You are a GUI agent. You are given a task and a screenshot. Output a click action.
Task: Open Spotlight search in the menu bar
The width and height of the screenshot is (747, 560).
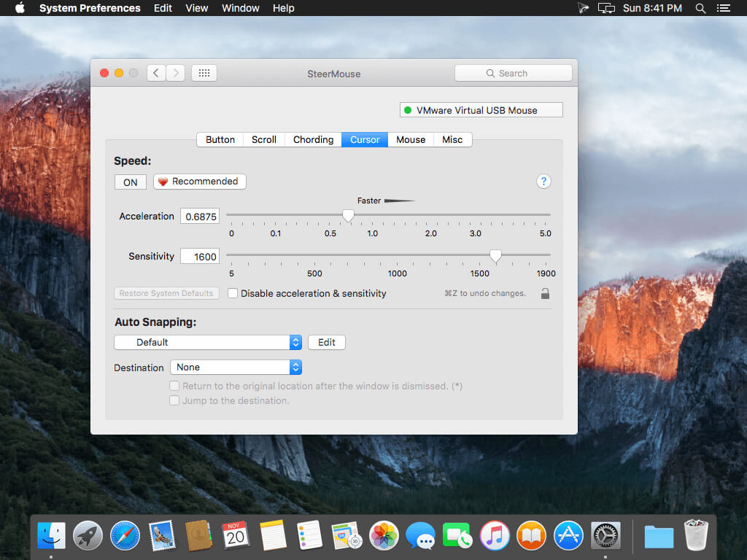700,8
